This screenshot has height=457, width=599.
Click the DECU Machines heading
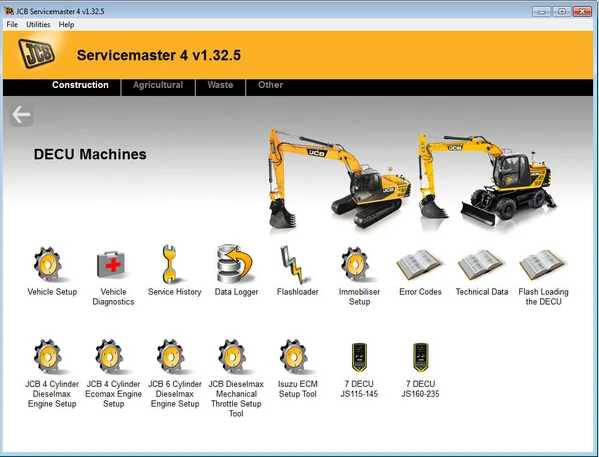coord(90,154)
